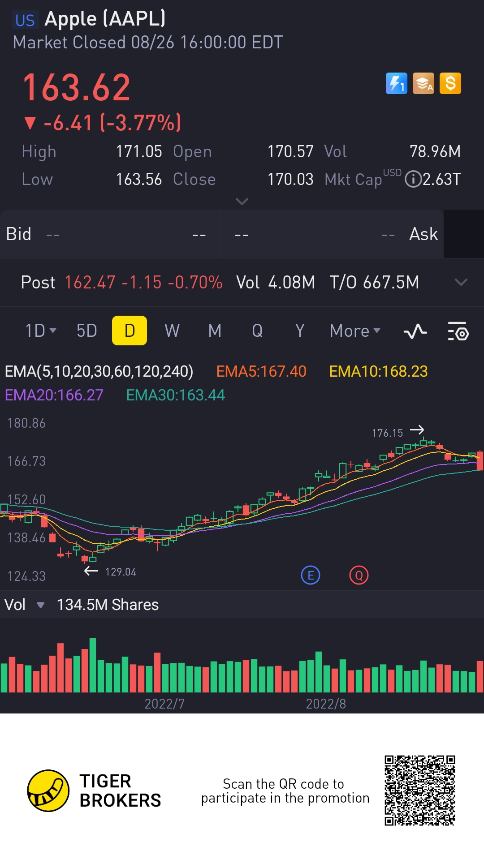Tap the US market badge
The height and width of the screenshot is (868, 484).
click(x=25, y=20)
